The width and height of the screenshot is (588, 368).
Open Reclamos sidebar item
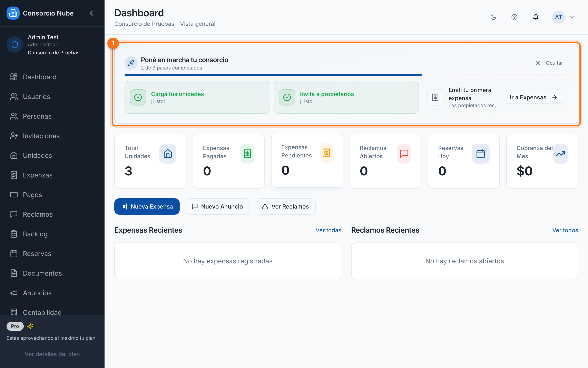pyautogui.click(x=52, y=214)
